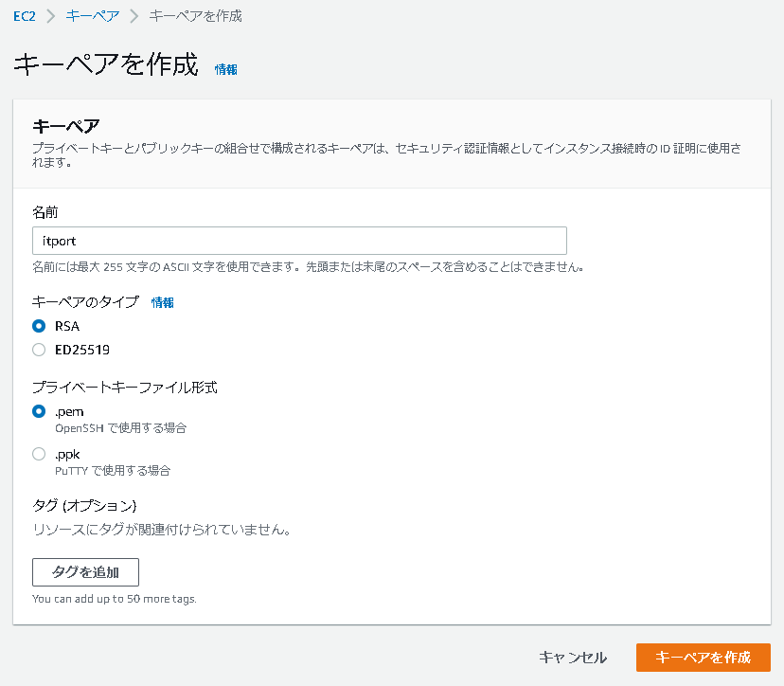Click the PuTTY で使用する場合 description
Screen dimensions: 784x686
113,471
